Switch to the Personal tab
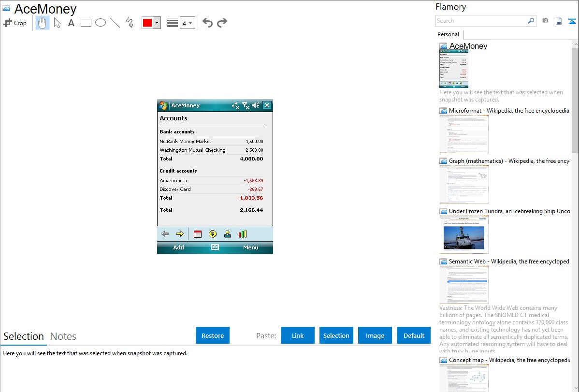Screen dimensions: 579x392 click(x=449, y=34)
